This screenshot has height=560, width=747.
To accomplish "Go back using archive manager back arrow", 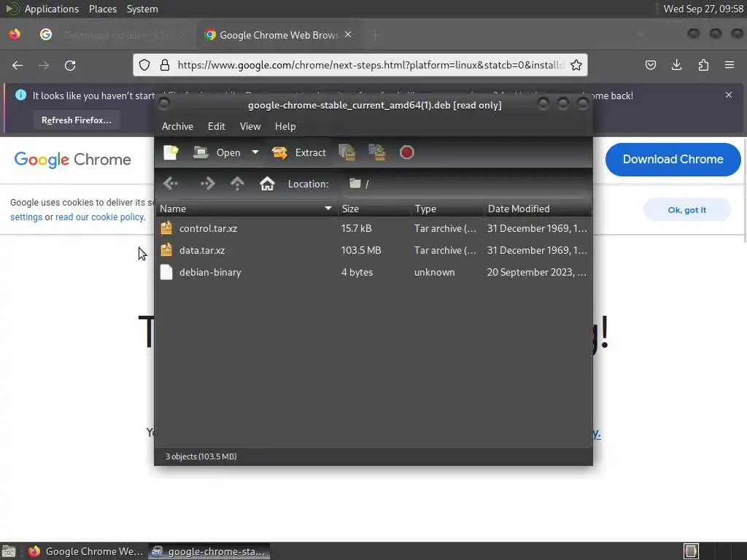I will (x=171, y=183).
